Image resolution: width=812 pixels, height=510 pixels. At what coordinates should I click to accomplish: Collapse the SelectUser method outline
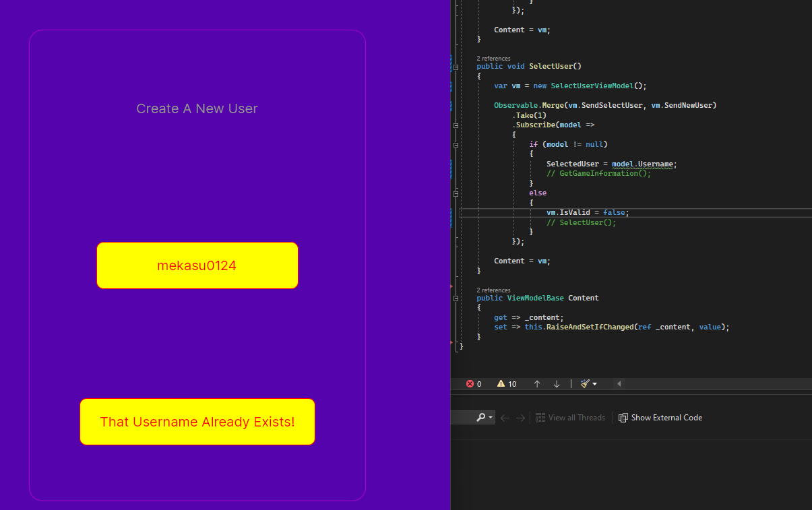tap(456, 67)
